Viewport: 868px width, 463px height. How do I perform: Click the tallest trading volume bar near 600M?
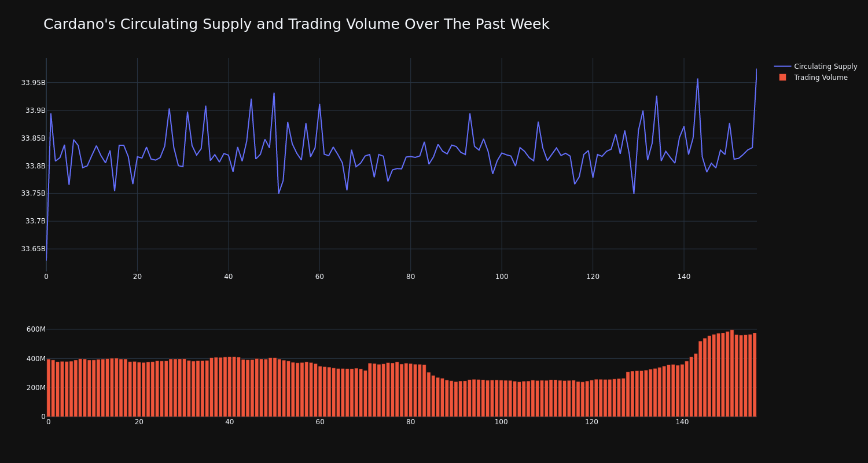coord(732,373)
